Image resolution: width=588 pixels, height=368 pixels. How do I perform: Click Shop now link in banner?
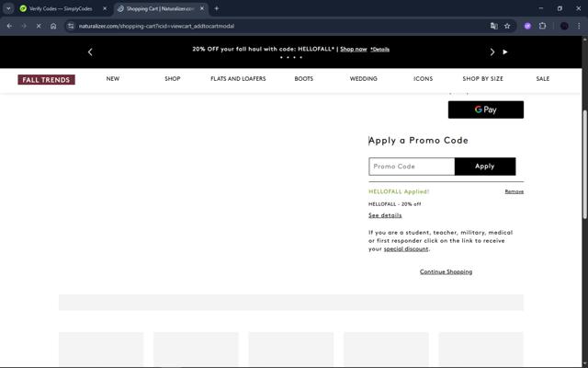click(x=353, y=49)
